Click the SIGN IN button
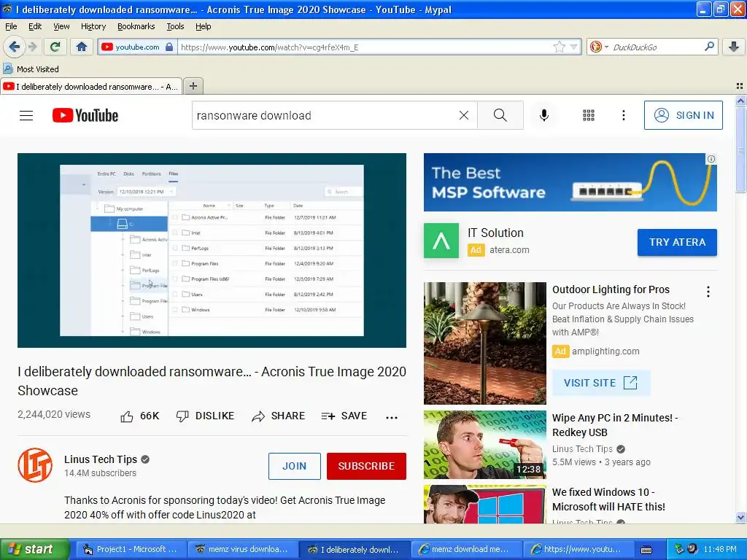This screenshot has width=747, height=560. pyautogui.click(x=683, y=115)
